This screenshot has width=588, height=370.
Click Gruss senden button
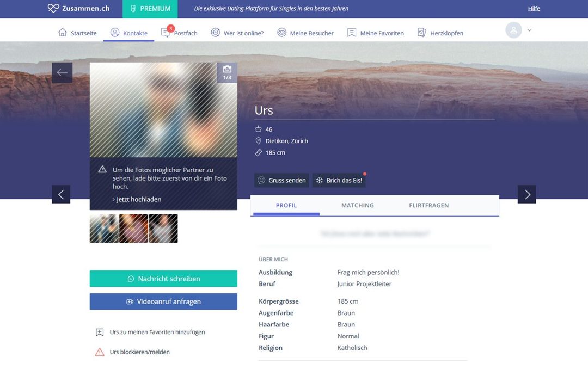[281, 180]
